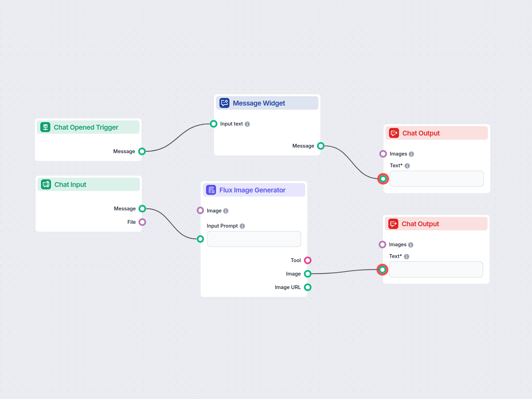532x399 pixels.
Task: Select the Flux Image Generator title
Action: (252, 190)
